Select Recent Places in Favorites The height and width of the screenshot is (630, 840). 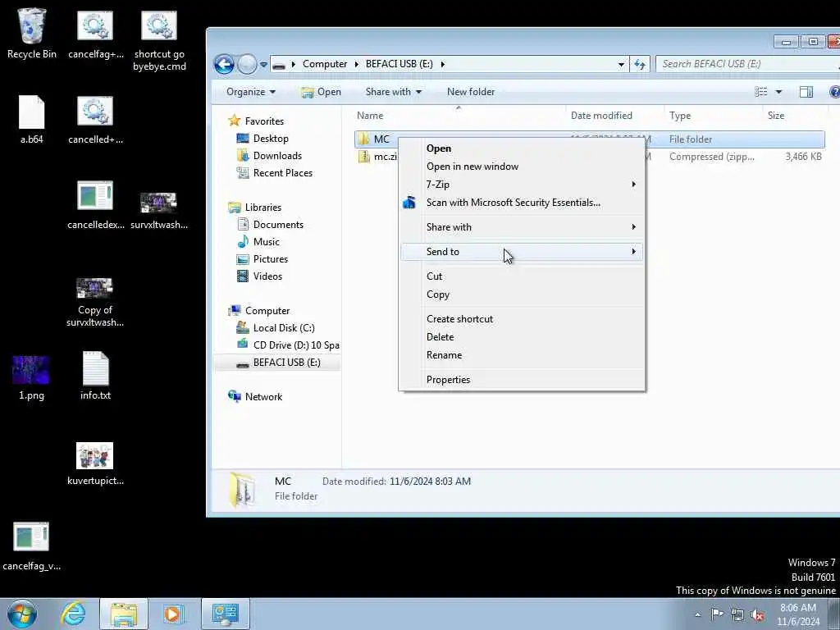pos(282,172)
